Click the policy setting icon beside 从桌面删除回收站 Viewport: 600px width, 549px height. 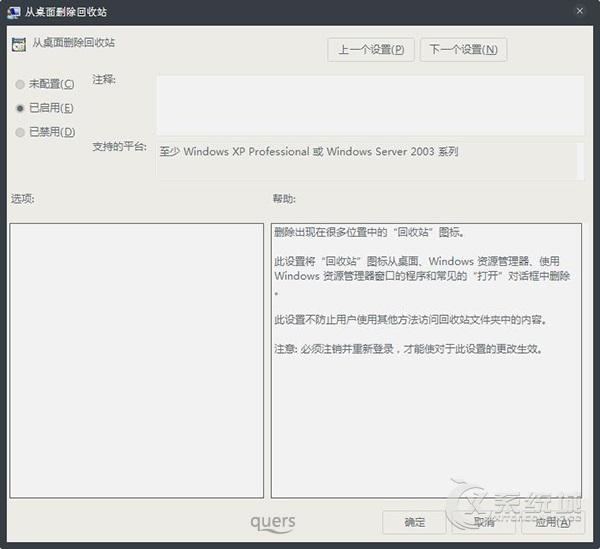(x=19, y=44)
